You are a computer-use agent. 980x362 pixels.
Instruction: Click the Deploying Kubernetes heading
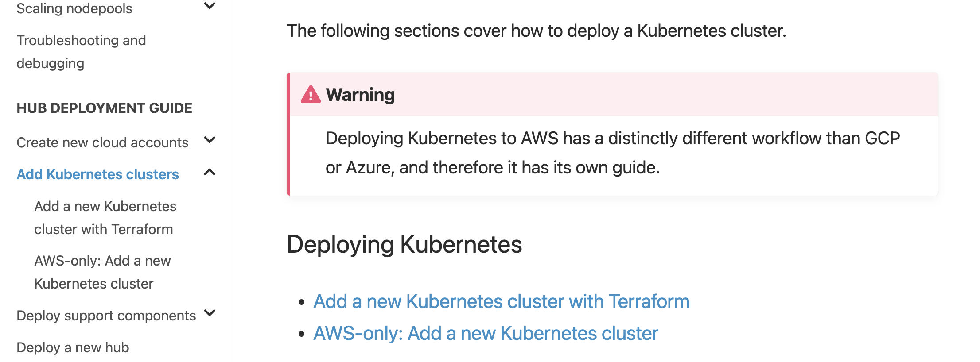tap(404, 244)
